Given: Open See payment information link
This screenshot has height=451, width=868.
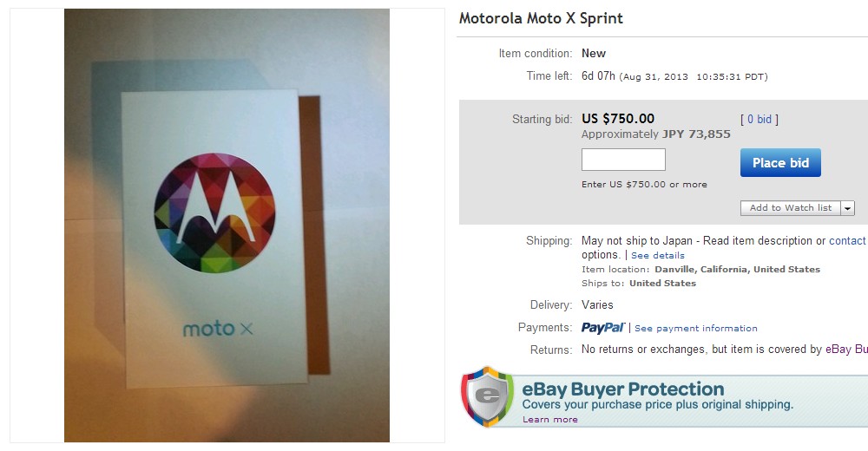Looking at the screenshot, I should pyautogui.click(x=695, y=329).
